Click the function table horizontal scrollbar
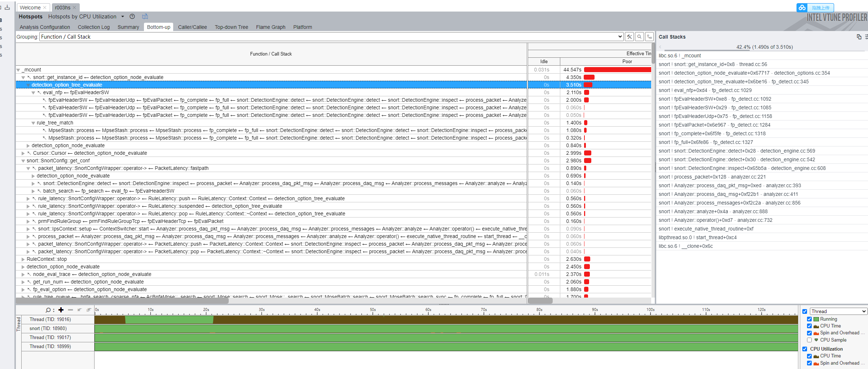This screenshot has width=868, height=369. coord(123,300)
